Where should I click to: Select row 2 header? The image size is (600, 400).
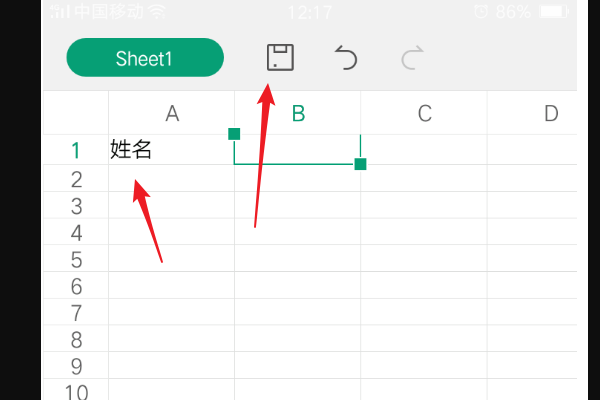coord(75,179)
